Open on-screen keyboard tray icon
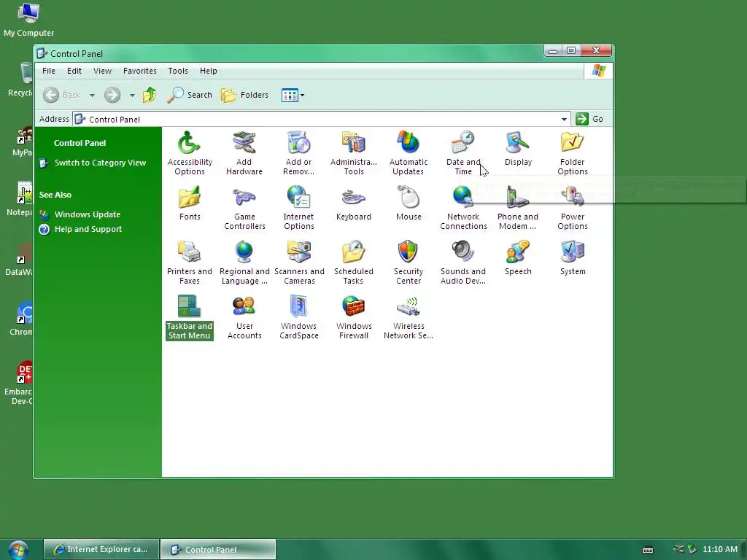This screenshot has width=747, height=560. coord(648,550)
